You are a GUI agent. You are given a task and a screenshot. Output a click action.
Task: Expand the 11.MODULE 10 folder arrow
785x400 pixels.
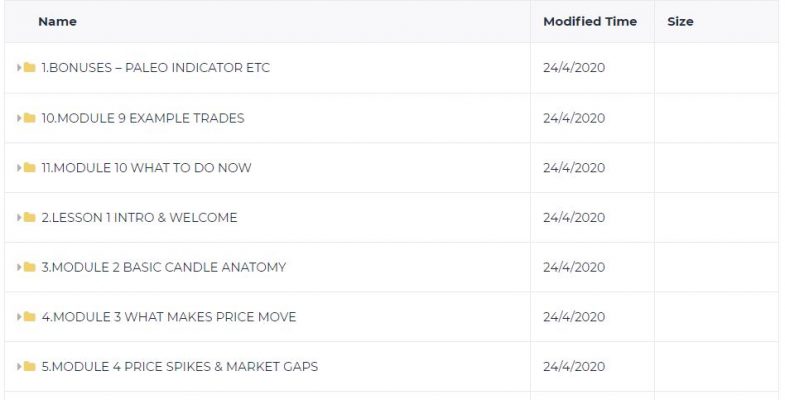click(x=19, y=167)
